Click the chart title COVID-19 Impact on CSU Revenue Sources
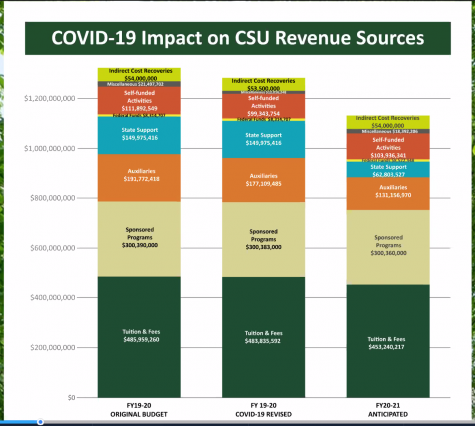Screen dimensions: 475x426 tap(238, 38)
